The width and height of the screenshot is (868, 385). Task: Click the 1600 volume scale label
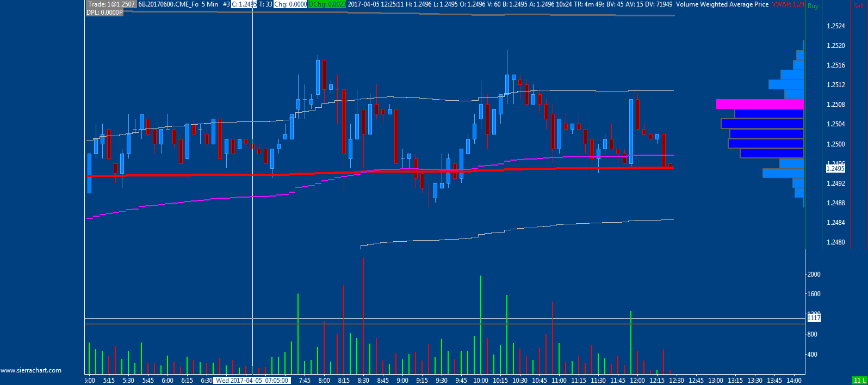[x=814, y=294]
